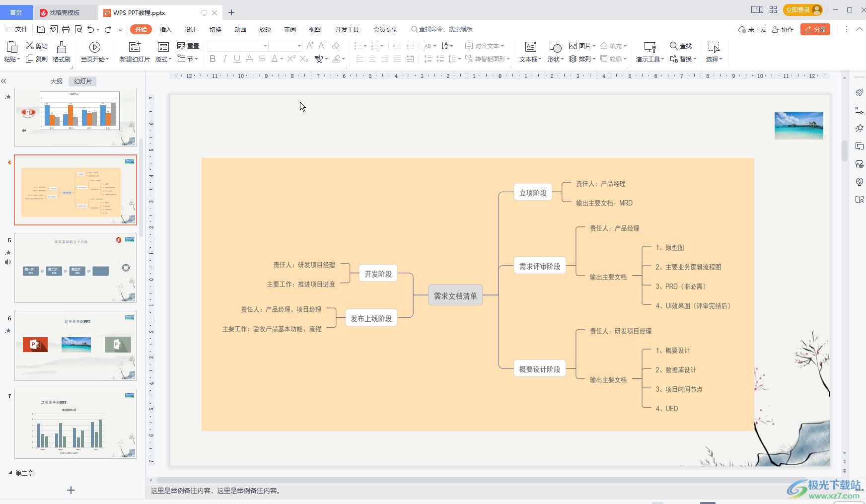
Task: Click the Copy tool
Action: pos(37,59)
